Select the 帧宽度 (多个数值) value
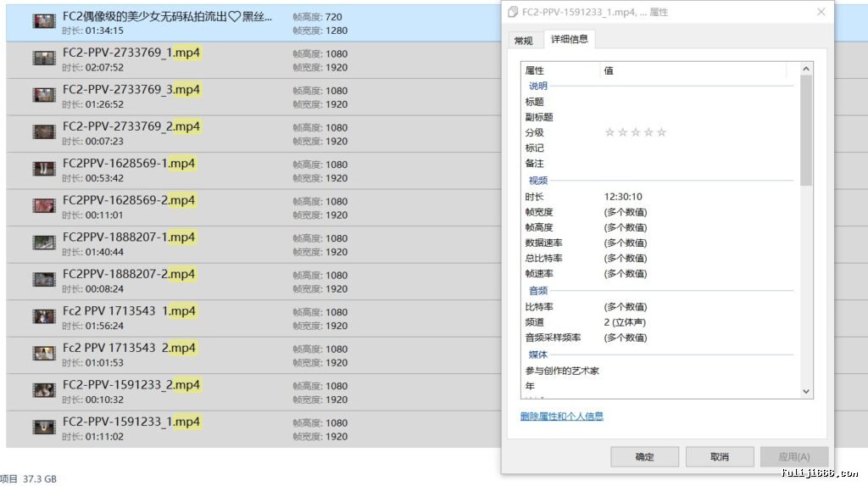The image size is (868, 486). tap(626, 212)
